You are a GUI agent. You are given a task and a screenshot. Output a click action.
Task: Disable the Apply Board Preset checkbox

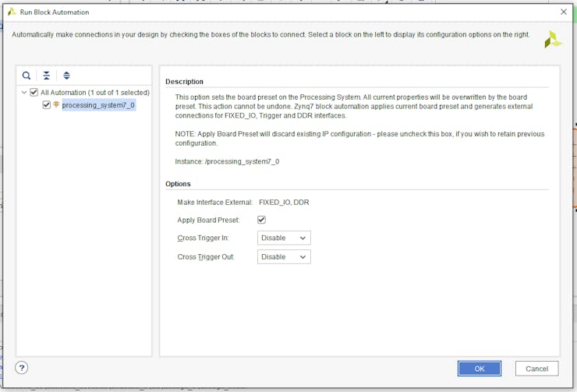[262, 220]
